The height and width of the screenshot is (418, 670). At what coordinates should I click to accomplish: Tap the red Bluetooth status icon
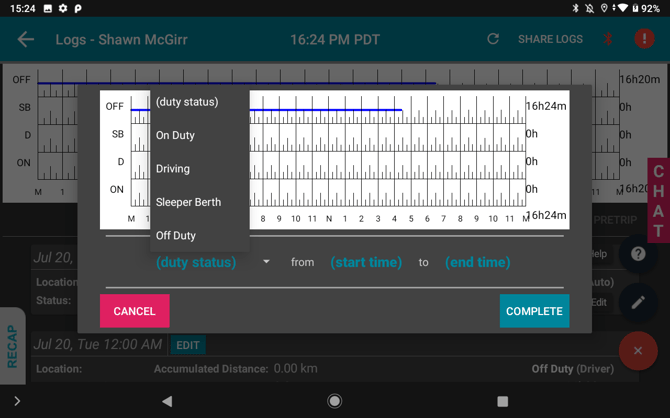608,39
